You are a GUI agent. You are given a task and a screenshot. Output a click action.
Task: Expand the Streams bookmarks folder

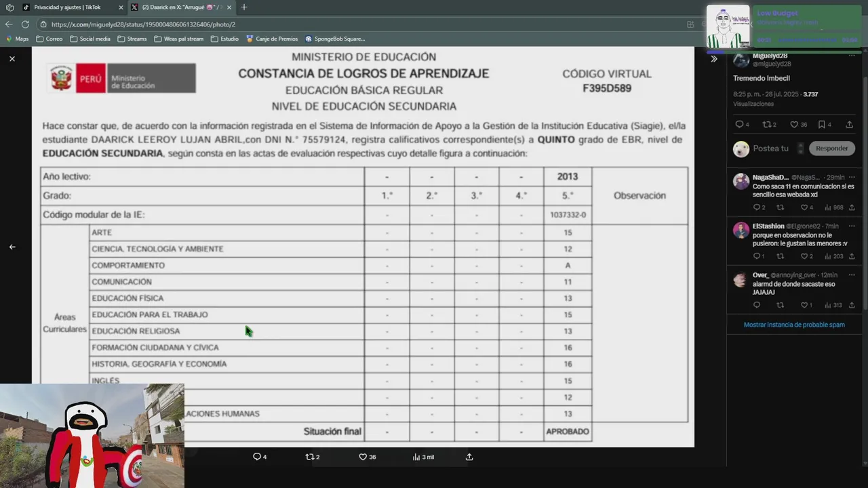[x=132, y=39]
